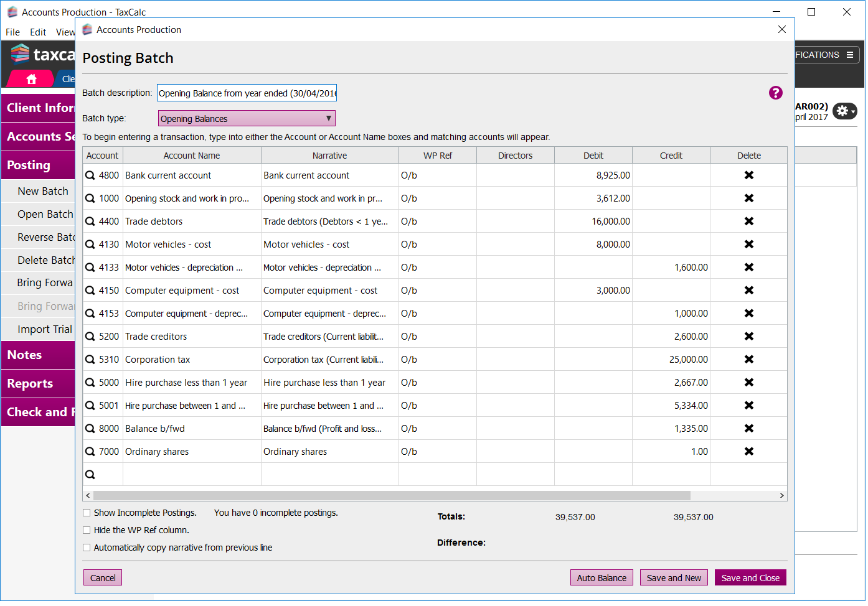Click the horizontal scrollbar thumb of the table
This screenshot has width=868, height=606.
(x=392, y=496)
